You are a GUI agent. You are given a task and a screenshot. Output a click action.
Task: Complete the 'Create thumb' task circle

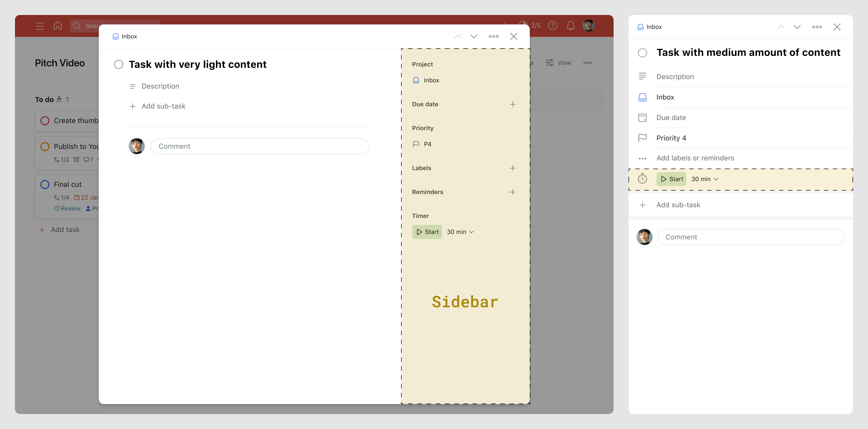(x=45, y=121)
